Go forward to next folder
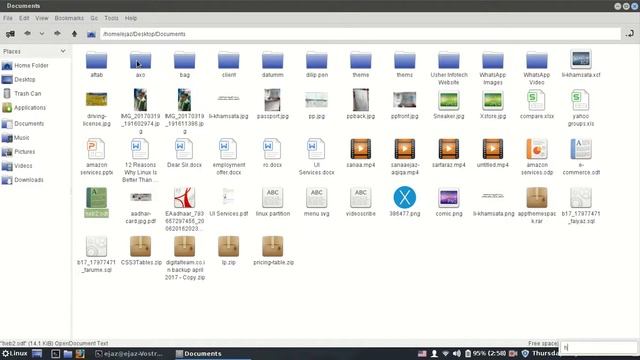The width and height of the screenshot is (640, 360). coord(57,34)
